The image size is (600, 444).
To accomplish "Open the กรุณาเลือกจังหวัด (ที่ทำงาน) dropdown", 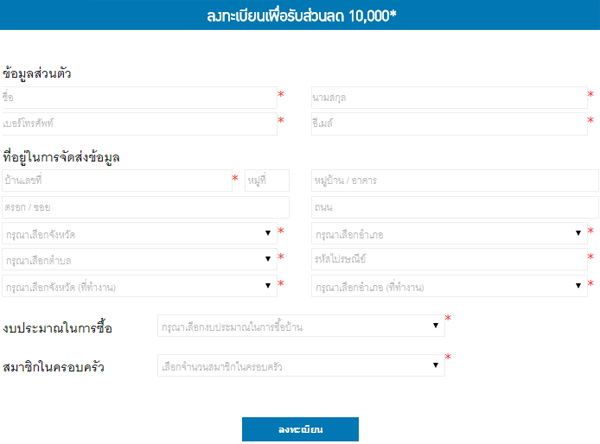I will [x=138, y=286].
